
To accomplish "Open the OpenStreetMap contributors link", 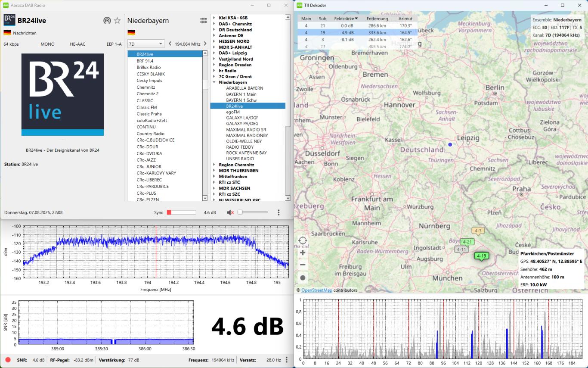I will click(x=316, y=290).
